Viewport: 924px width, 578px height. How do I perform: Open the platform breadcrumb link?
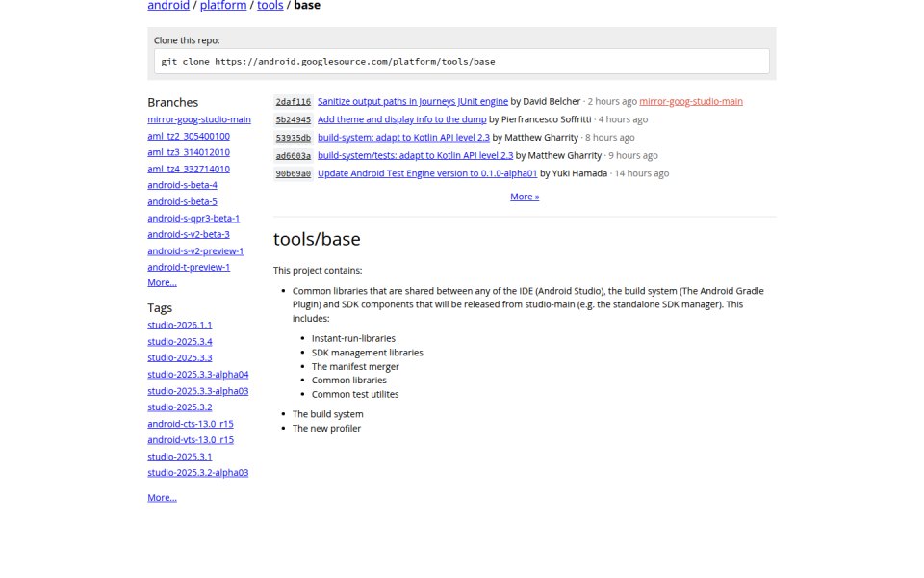tap(222, 6)
